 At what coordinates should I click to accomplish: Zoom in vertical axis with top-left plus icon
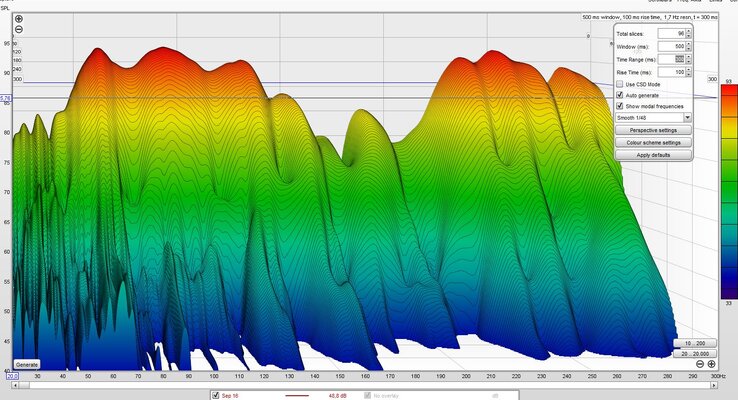[19, 19]
